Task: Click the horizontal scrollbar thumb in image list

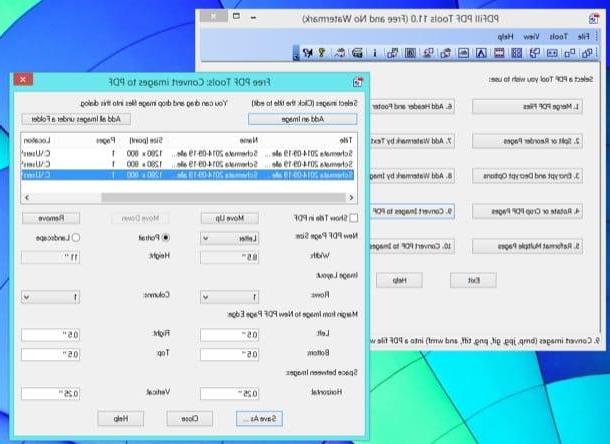Action: click(223, 197)
